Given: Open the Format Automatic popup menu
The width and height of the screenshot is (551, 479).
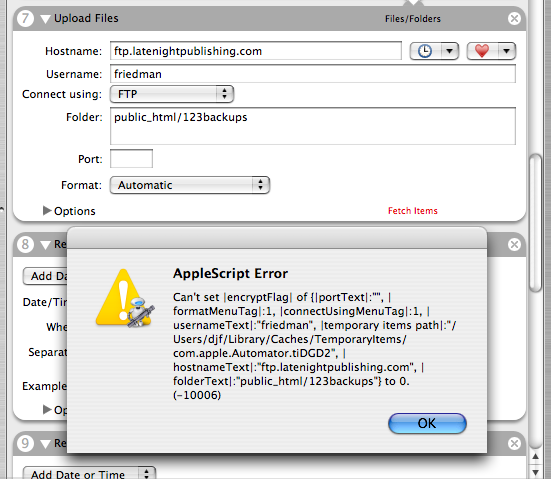Looking at the screenshot, I should [190, 185].
